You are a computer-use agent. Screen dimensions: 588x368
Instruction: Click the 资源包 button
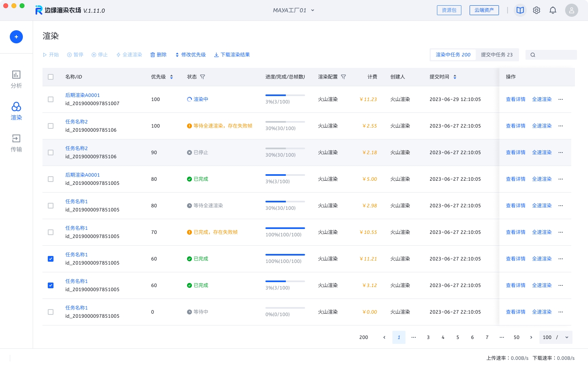coord(449,10)
